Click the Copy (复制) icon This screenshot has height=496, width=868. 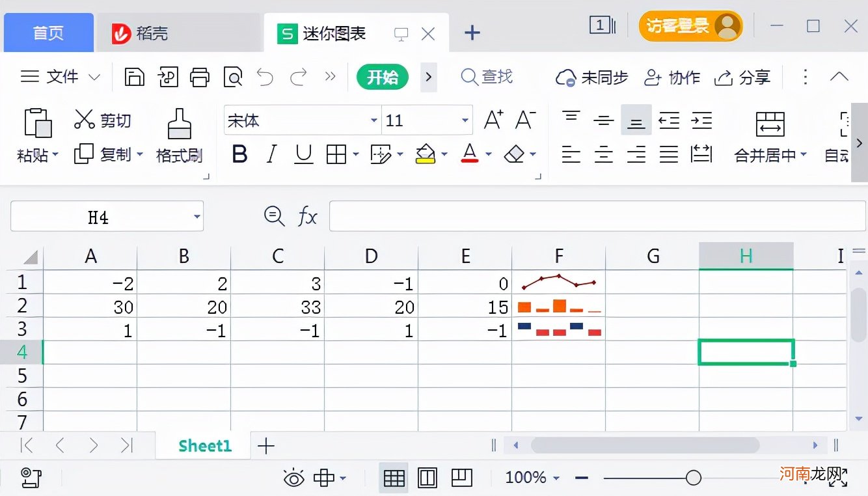(84, 154)
